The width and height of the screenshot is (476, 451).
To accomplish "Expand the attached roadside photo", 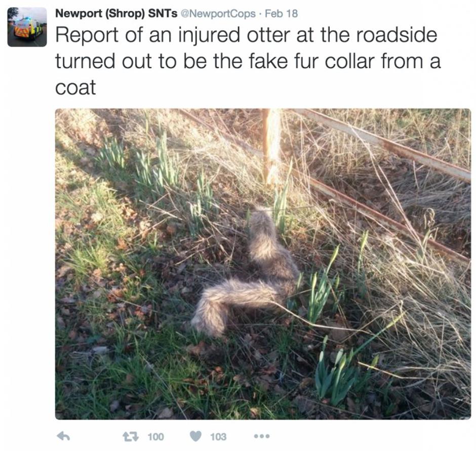I will pos(263,264).
